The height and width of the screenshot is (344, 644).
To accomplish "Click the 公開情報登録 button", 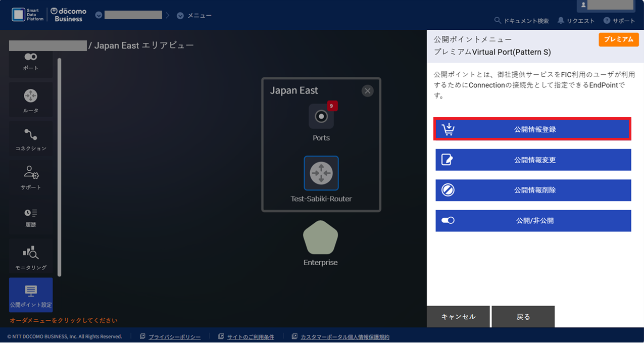I will coord(532,129).
